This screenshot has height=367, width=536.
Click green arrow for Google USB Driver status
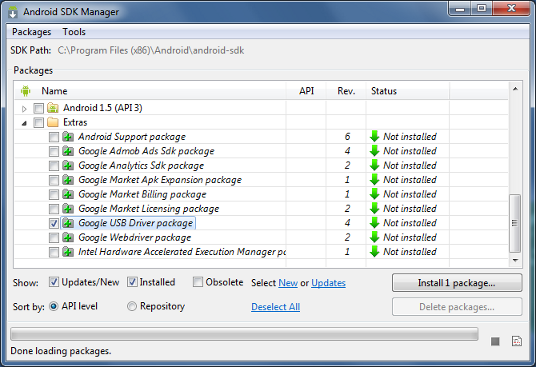pyautogui.click(x=375, y=223)
